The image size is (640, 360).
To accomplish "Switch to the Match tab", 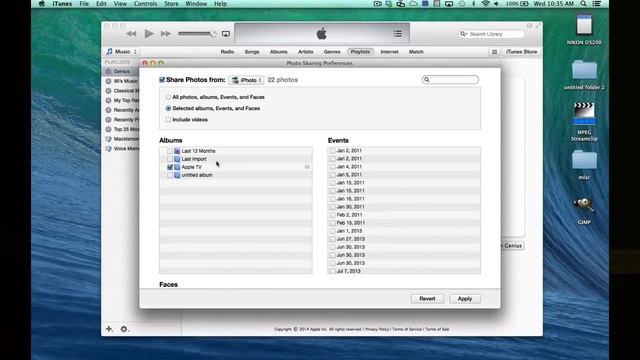I will (x=416, y=52).
